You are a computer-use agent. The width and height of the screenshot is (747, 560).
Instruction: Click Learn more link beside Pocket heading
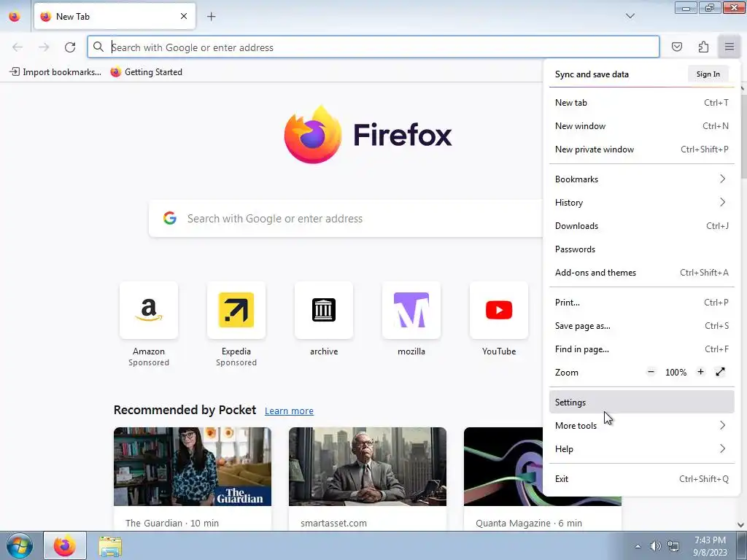pos(289,411)
